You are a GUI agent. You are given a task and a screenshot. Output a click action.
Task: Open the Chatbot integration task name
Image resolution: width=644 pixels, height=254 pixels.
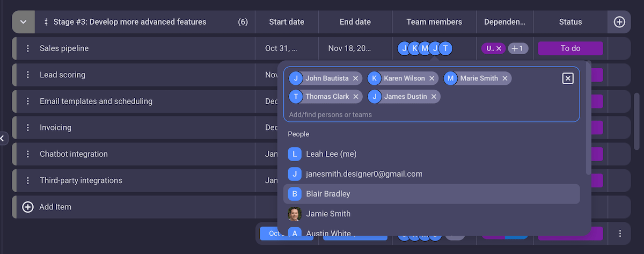(x=74, y=154)
